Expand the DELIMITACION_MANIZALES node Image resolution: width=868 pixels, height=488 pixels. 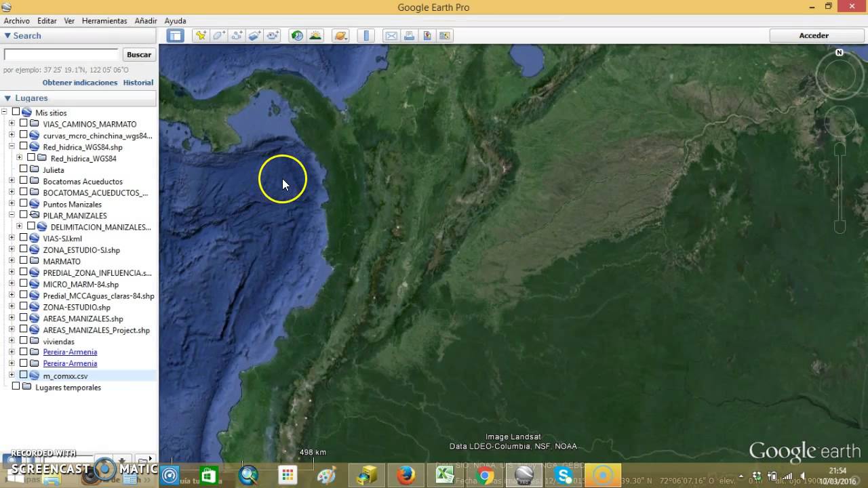coord(19,226)
